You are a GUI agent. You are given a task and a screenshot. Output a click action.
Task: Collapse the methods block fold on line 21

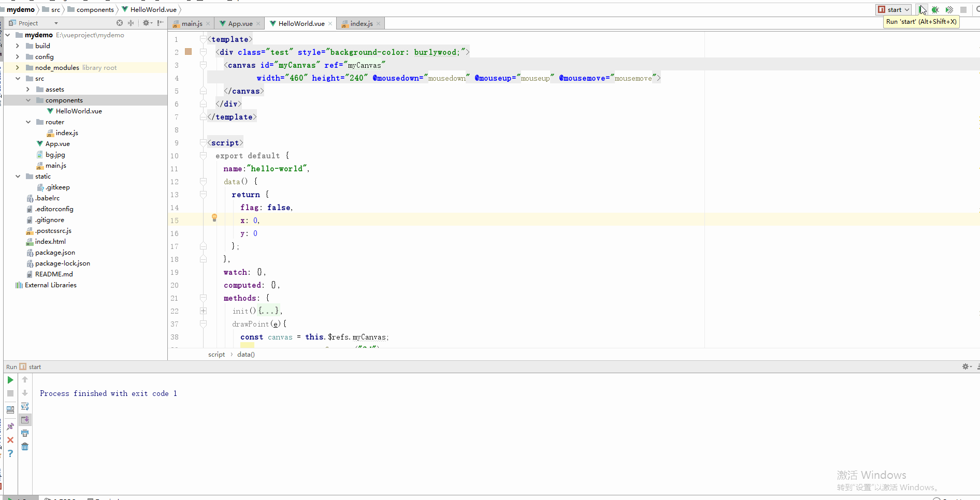pyautogui.click(x=203, y=298)
